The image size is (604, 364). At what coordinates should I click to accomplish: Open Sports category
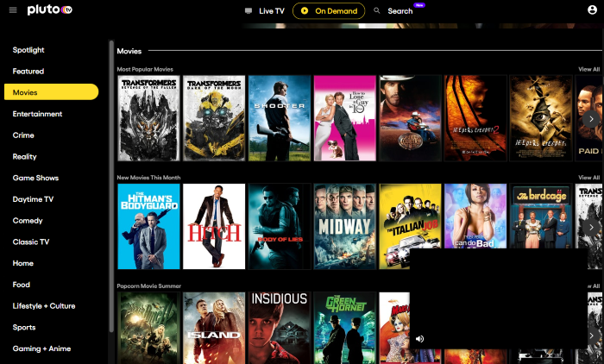click(24, 328)
